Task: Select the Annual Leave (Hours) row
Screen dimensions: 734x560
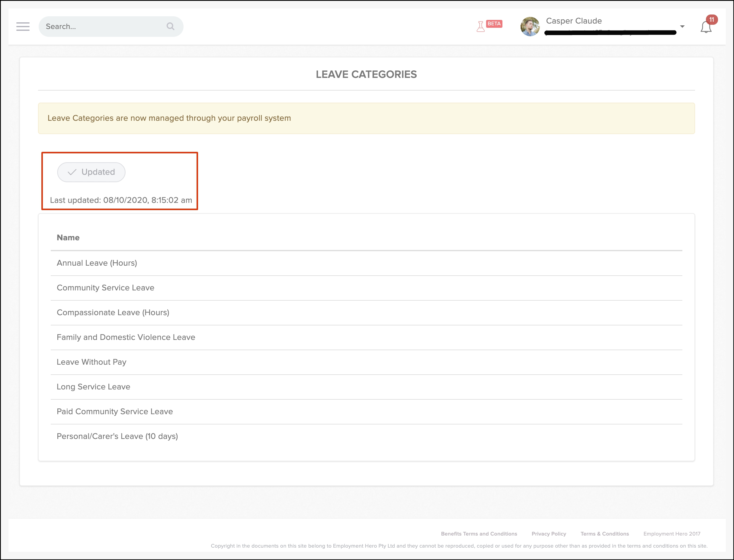Action: [97, 263]
